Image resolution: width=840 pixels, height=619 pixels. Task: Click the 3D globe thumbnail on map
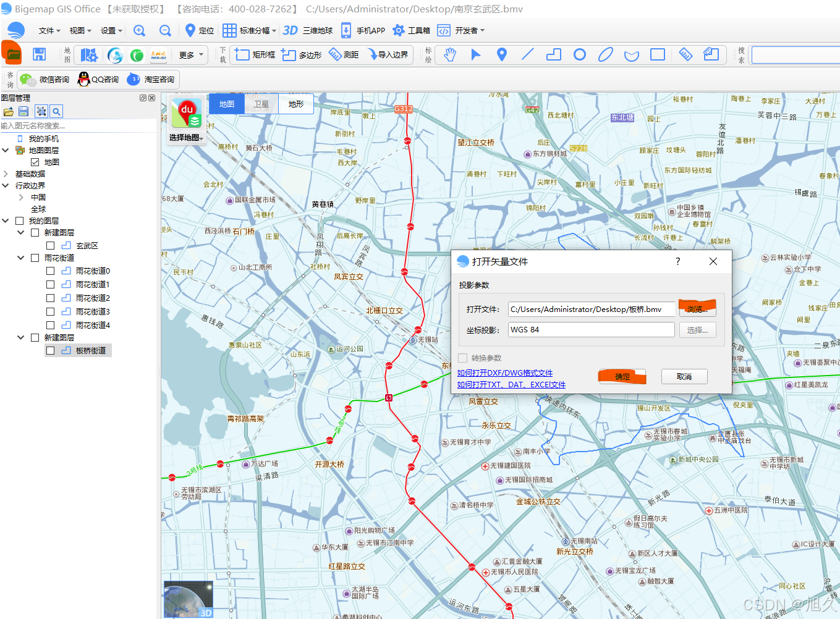pos(188,599)
